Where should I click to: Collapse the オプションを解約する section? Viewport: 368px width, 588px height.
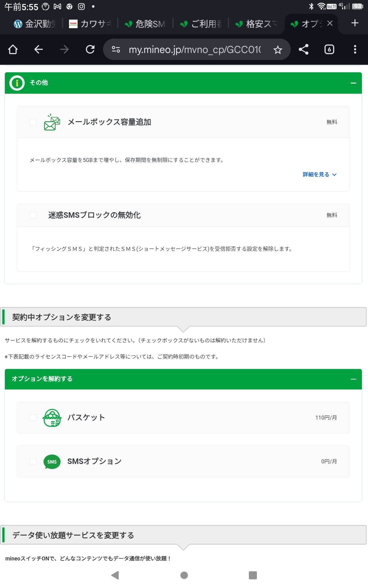tap(353, 379)
